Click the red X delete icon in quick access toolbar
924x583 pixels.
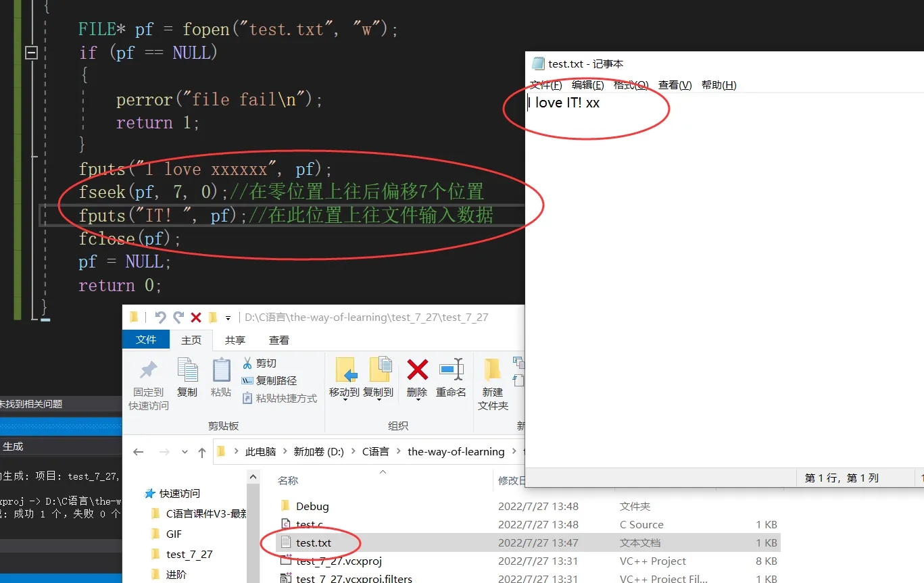click(x=196, y=318)
